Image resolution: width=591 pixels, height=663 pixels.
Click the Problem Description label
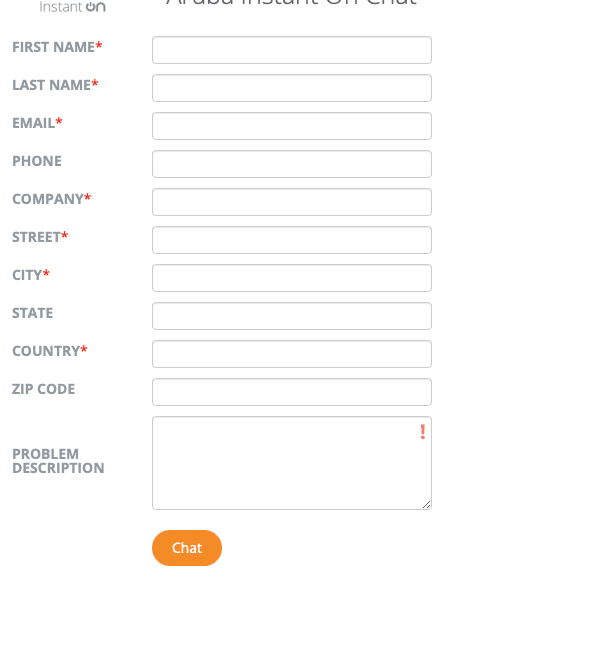[x=58, y=461]
